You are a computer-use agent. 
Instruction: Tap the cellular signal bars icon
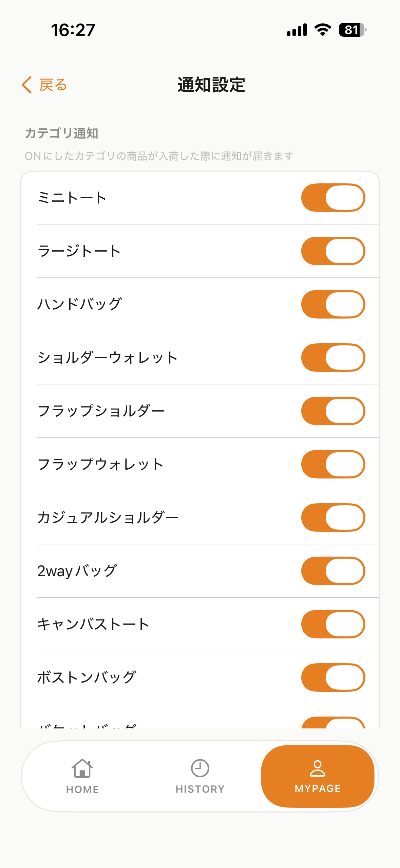(x=297, y=30)
